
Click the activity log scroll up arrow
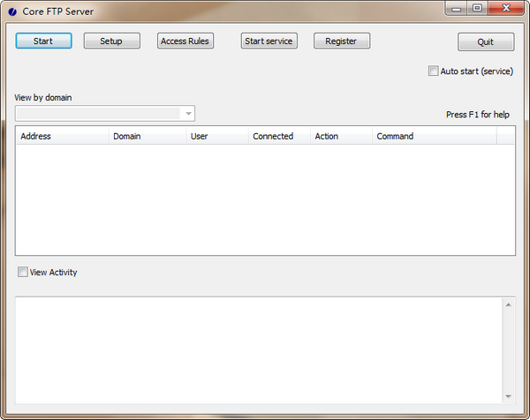(509, 305)
